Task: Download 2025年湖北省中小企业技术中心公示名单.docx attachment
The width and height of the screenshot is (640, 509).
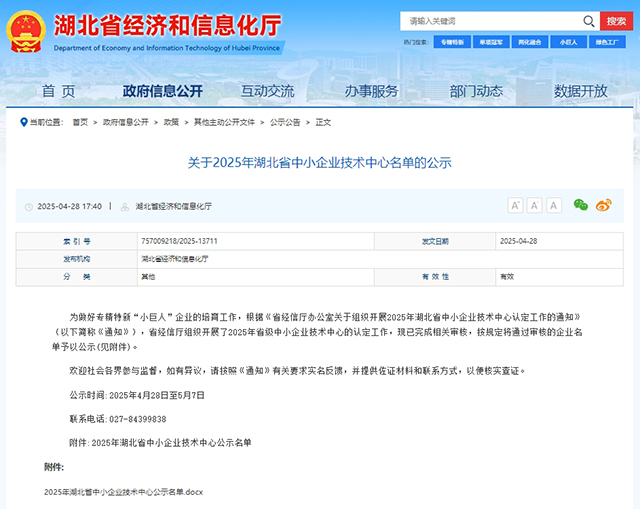Action: click(124, 492)
